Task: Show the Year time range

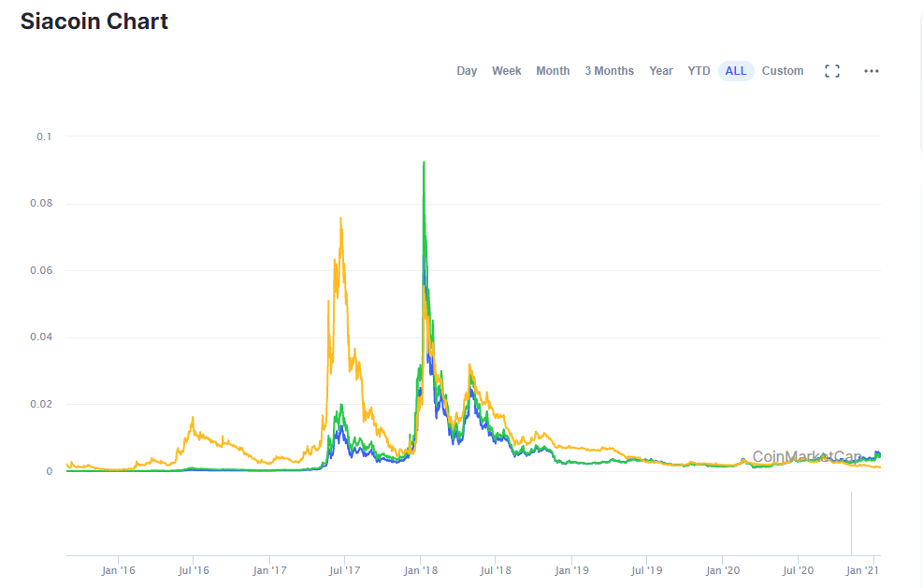Action: click(x=660, y=71)
